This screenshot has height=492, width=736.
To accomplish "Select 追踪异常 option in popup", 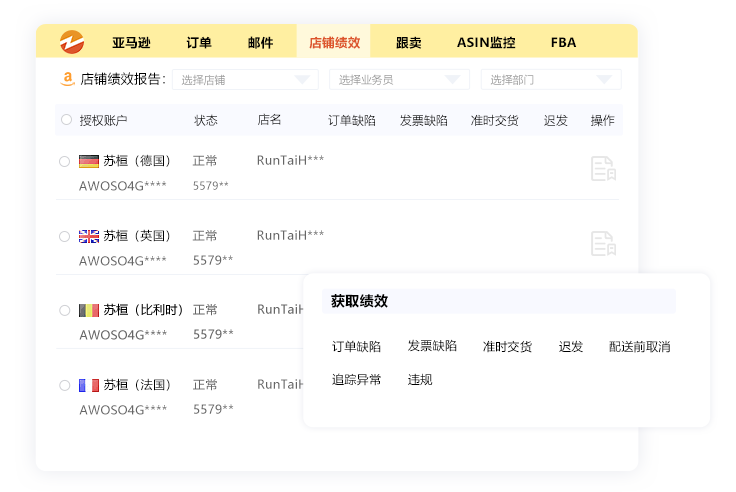I will point(356,380).
